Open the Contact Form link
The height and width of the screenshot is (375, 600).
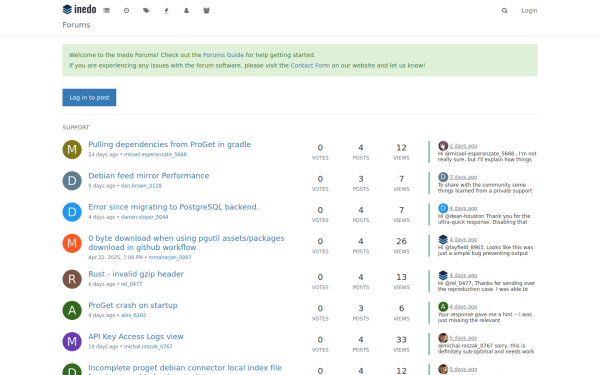click(310, 65)
